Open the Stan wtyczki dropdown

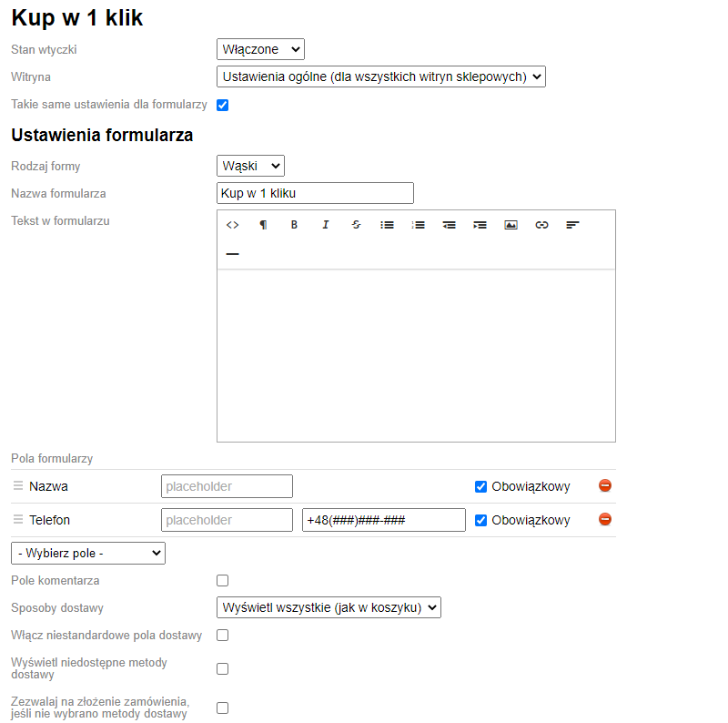pos(260,49)
